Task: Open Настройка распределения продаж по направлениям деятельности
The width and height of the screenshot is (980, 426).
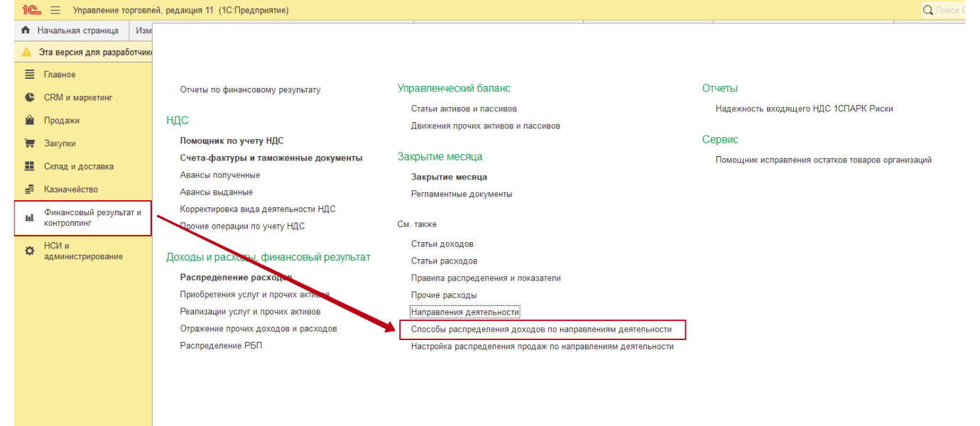Action: click(x=543, y=346)
